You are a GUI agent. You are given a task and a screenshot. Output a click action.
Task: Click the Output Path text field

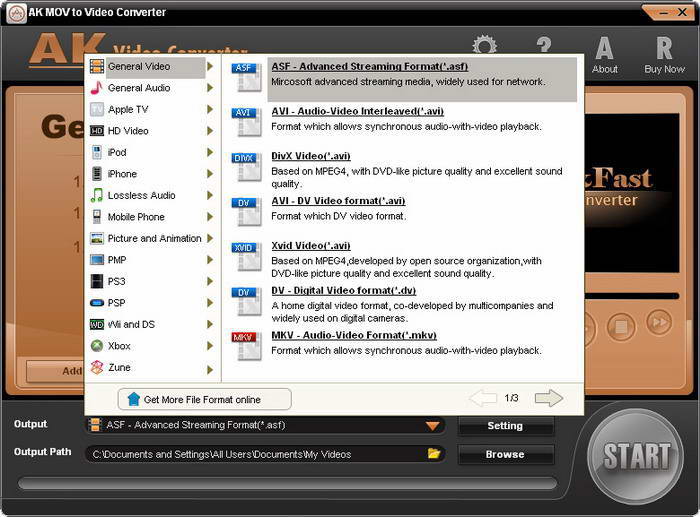(265, 454)
